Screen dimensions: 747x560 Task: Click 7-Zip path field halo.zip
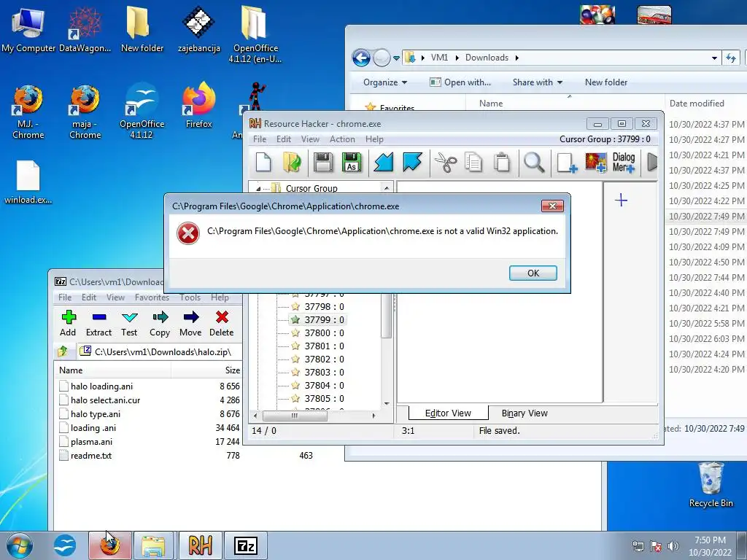[x=160, y=352]
